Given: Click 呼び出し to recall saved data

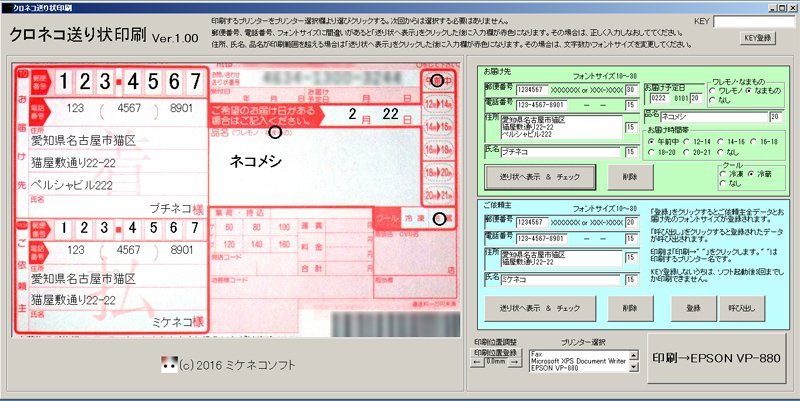Looking at the screenshot, I should 743,309.
